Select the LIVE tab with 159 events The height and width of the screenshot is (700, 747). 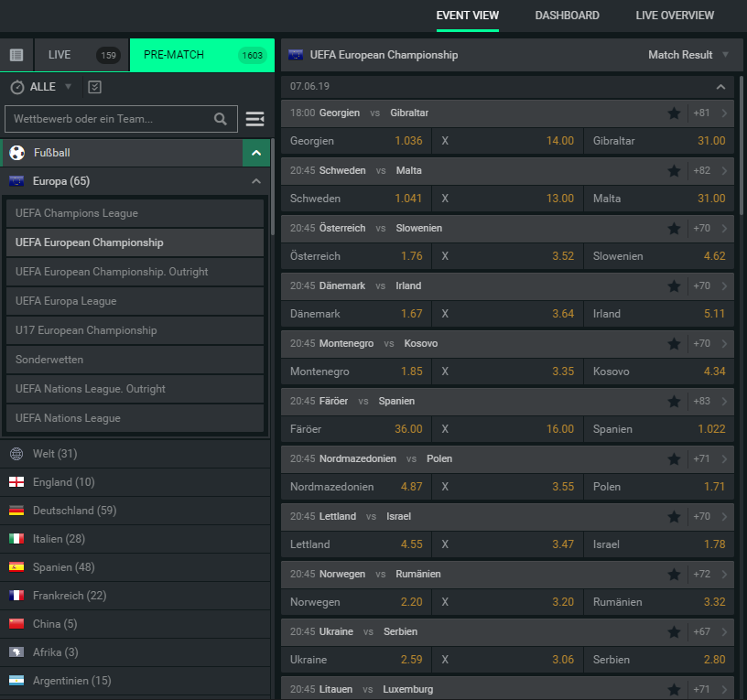tap(81, 55)
